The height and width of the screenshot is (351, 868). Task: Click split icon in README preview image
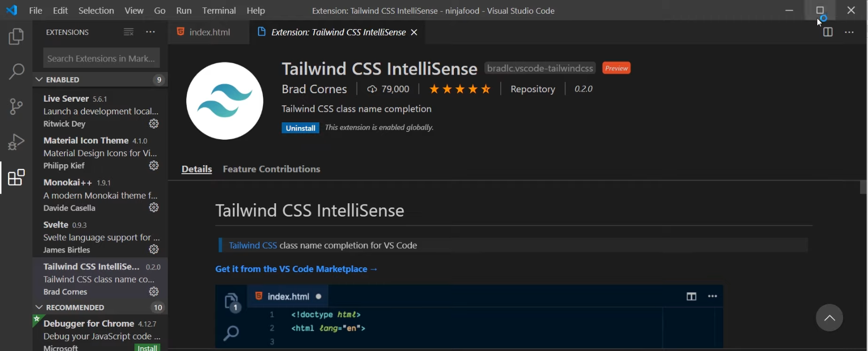click(x=691, y=296)
